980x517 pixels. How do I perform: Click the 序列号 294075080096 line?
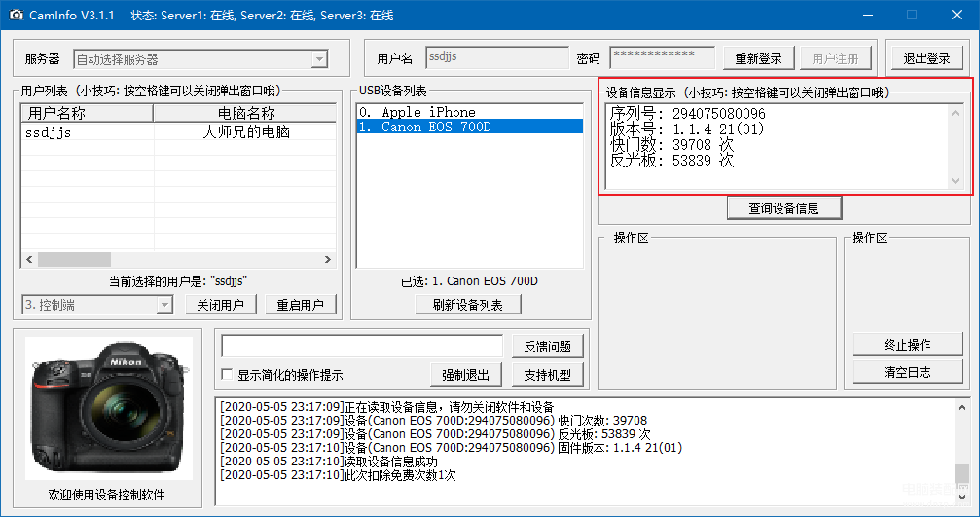[687, 114]
